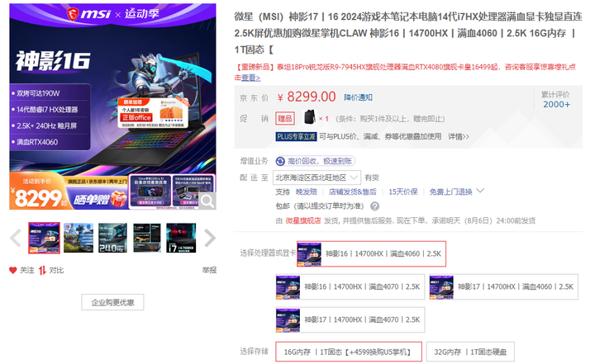Viewport: 595px width, 364px height.
Task: Select the first gallery thumbnail 神影16
Action: 44,238
